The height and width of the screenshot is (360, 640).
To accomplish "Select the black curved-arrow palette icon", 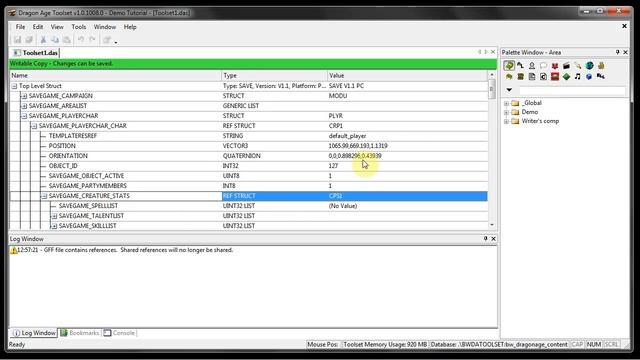I will click(x=520, y=65).
